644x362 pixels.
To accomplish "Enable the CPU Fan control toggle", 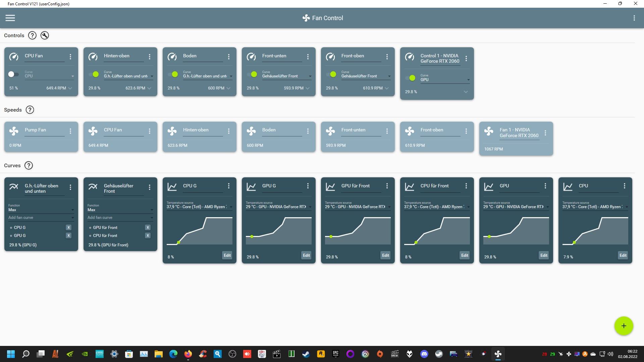I will [13, 74].
